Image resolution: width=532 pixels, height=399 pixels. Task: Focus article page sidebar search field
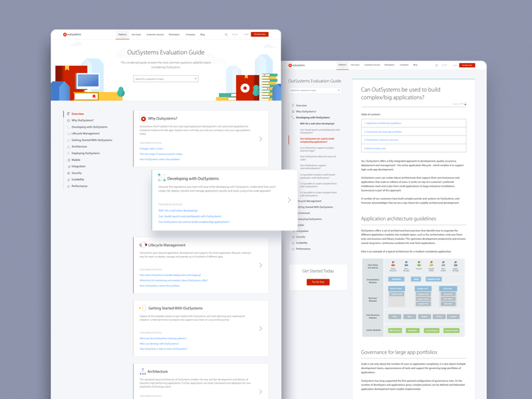tap(315, 90)
